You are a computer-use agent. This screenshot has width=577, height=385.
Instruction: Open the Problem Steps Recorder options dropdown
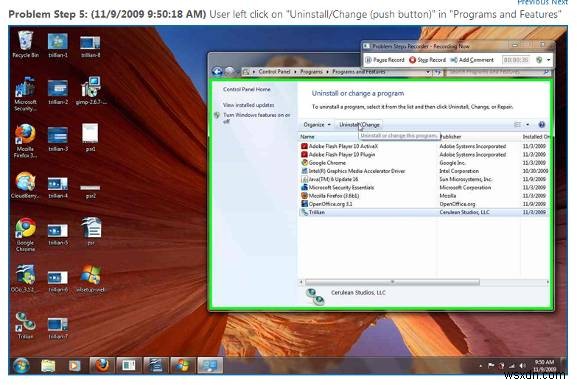[x=548, y=60]
